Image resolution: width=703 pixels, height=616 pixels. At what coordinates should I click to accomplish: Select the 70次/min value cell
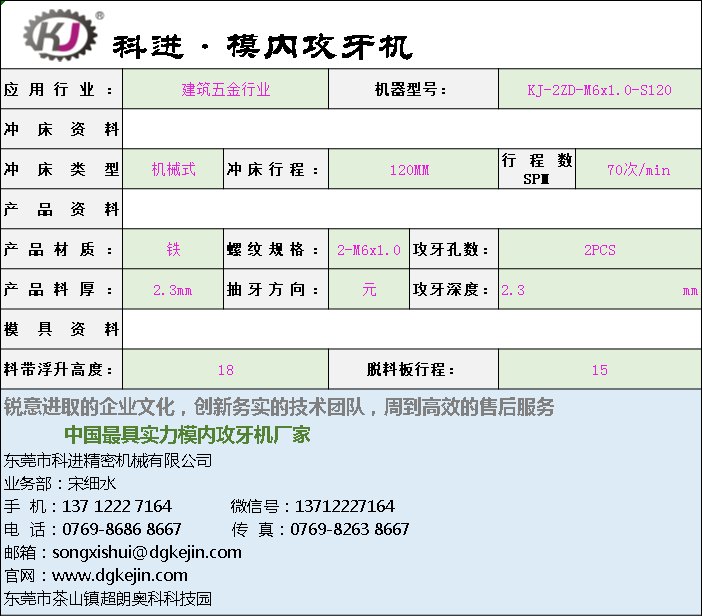pos(638,169)
